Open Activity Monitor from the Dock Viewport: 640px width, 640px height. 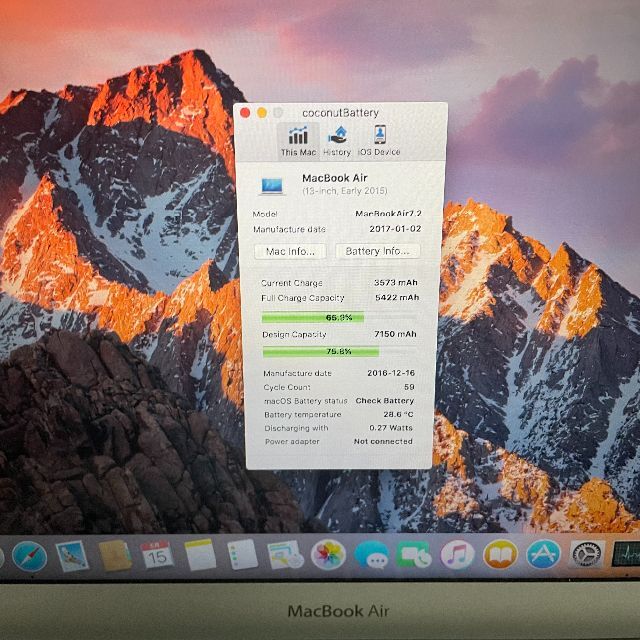(x=626, y=553)
